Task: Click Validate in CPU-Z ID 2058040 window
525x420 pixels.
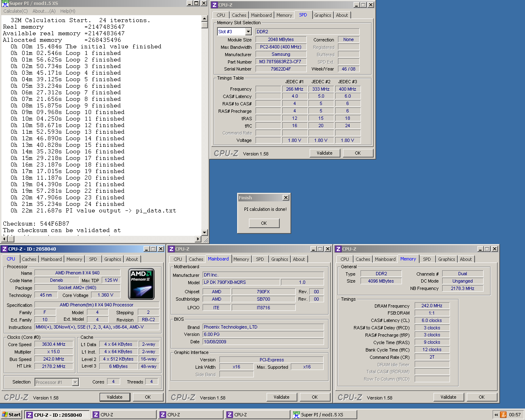Action: pyautogui.click(x=114, y=397)
